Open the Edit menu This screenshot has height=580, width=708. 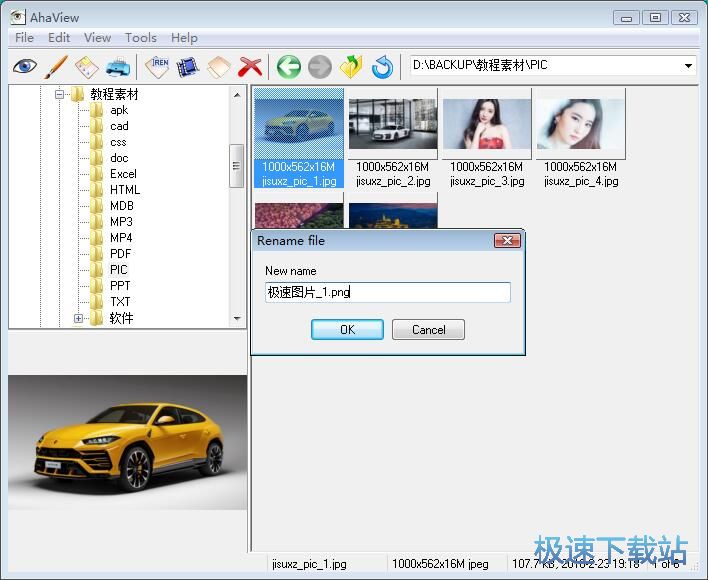(59, 37)
